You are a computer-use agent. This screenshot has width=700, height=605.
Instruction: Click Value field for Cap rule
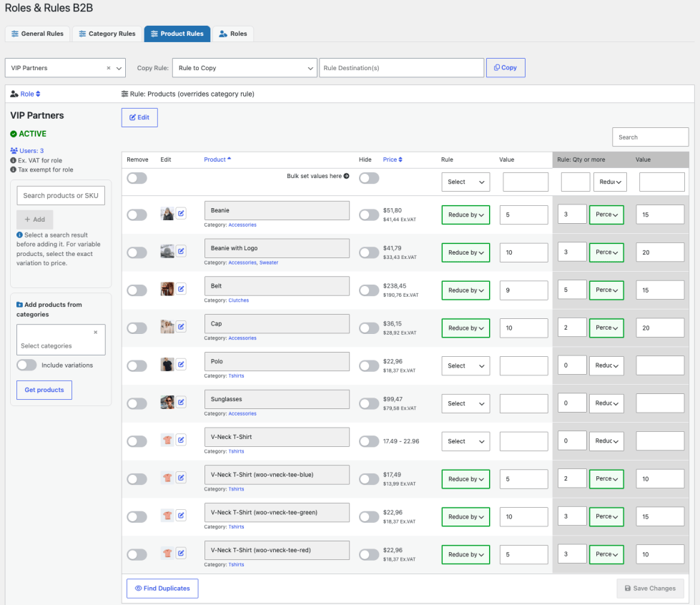pyautogui.click(x=523, y=328)
